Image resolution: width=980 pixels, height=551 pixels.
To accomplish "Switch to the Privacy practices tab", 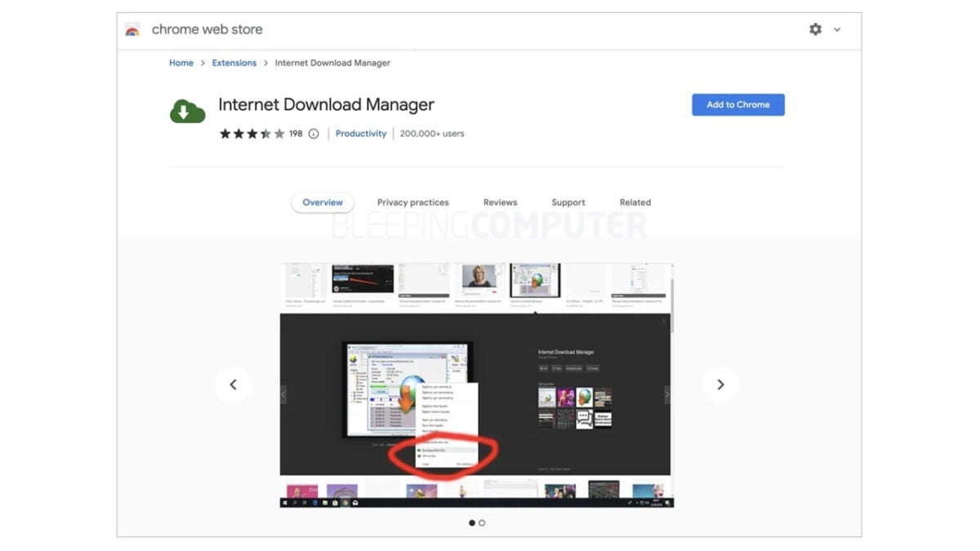I will 413,202.
